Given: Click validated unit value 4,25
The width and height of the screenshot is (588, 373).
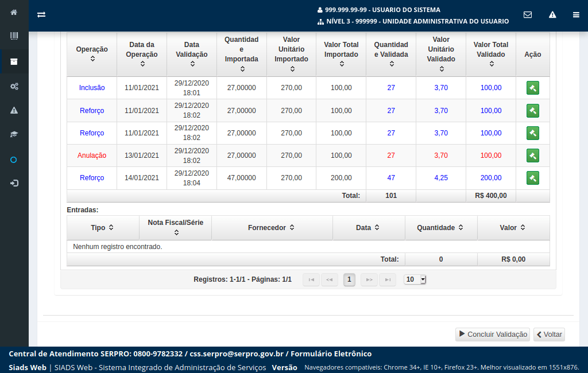Looking at the screenshot, I should (441, 178).
